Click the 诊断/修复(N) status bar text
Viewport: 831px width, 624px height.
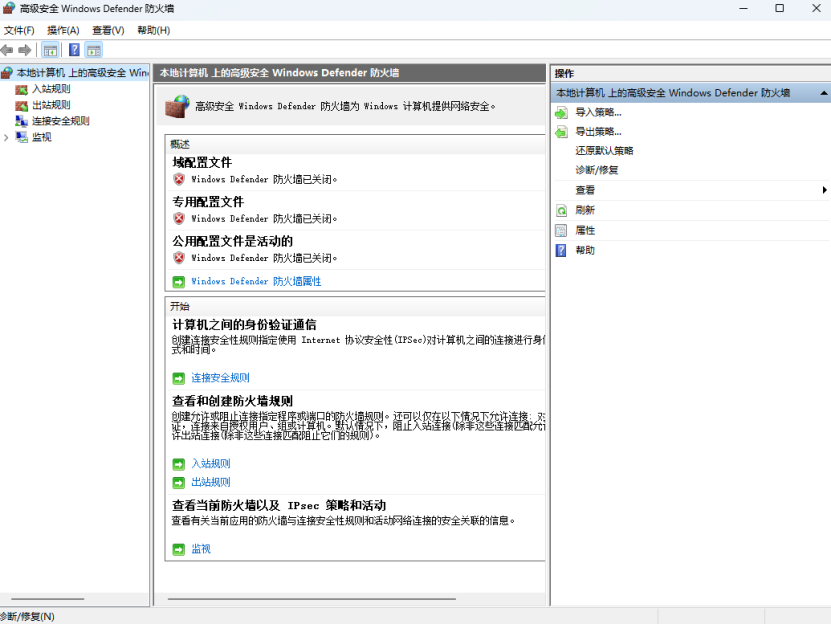click(x=27, y=617)
